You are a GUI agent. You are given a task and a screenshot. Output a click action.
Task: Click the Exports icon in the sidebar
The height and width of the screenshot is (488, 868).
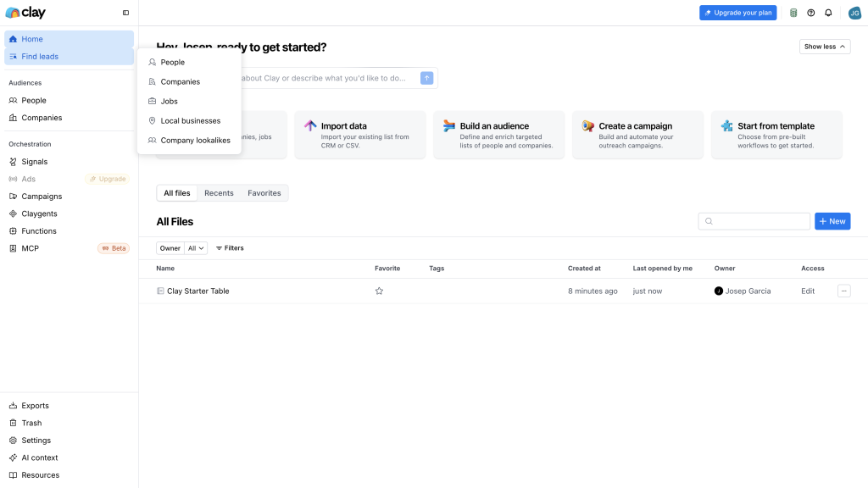tap(14, 406)
